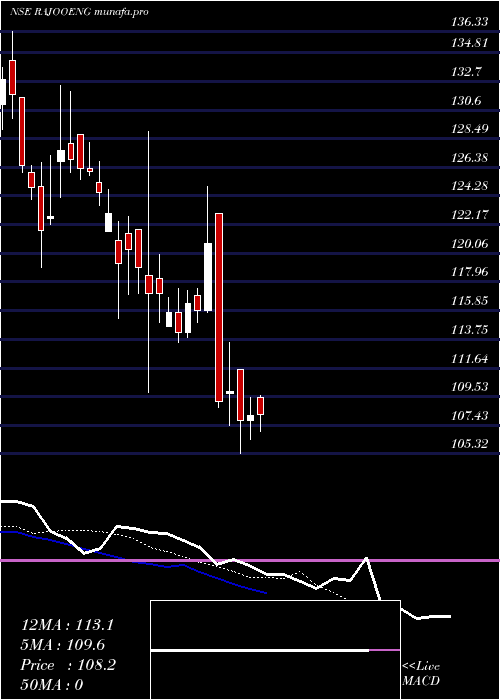Select the 115.85 price axis label
The image size is (500, 700).
469,301
